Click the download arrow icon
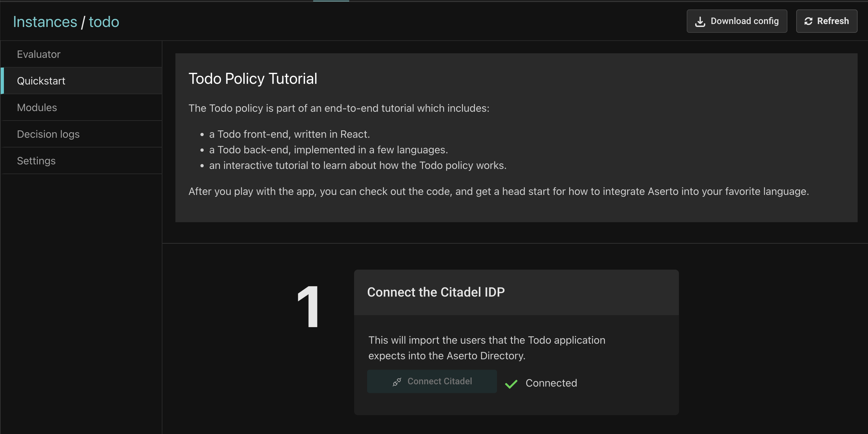Image resolution: width=868 pixels, height=434 pixels. (x=700, y=21)
